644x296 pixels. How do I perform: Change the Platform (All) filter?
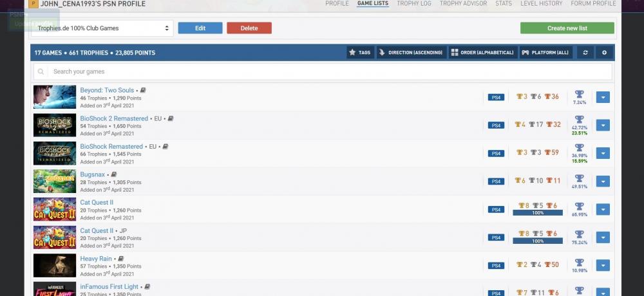point(545,53)
